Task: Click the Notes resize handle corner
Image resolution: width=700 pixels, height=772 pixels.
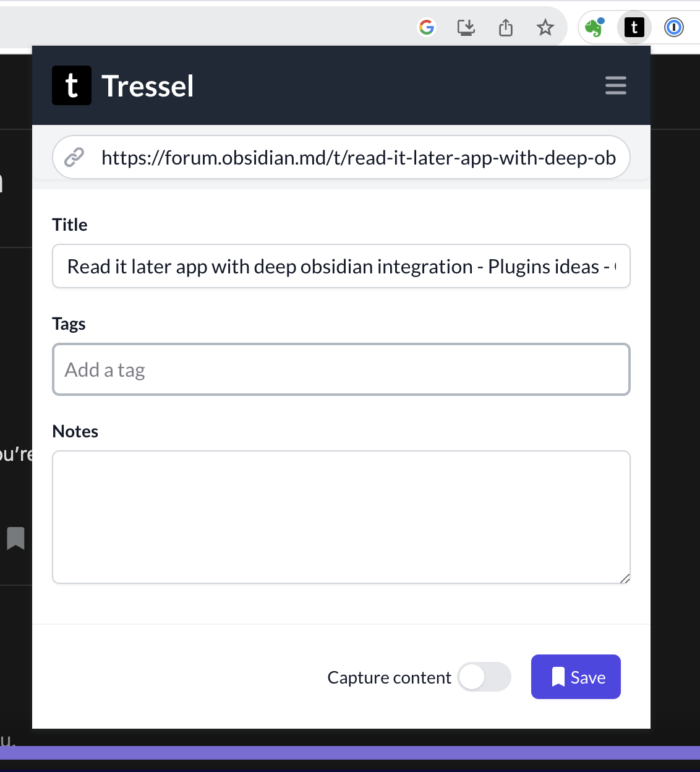Action: (x=625, y=578)
